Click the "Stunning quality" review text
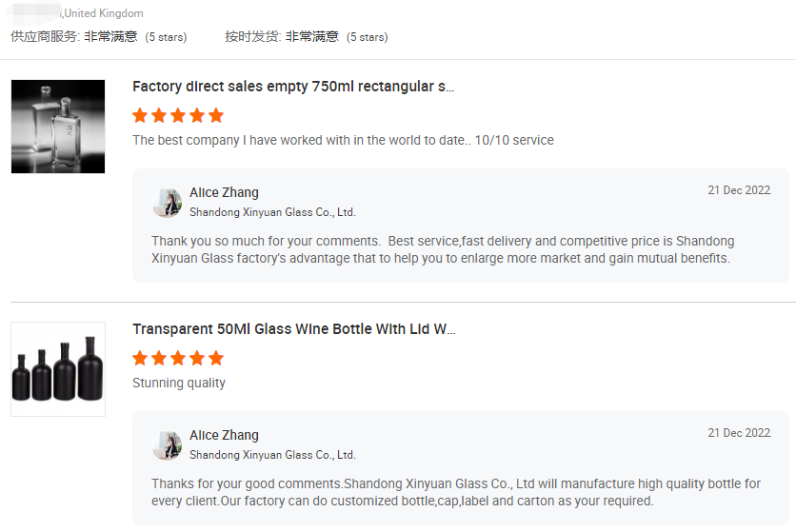This screenshot has width=796, height=532. 179,383
